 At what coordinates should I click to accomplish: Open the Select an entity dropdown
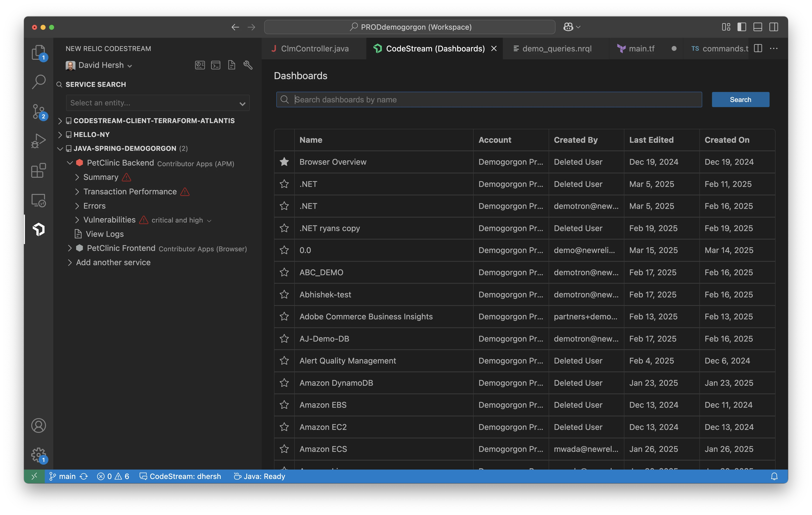tap(158, 103)
